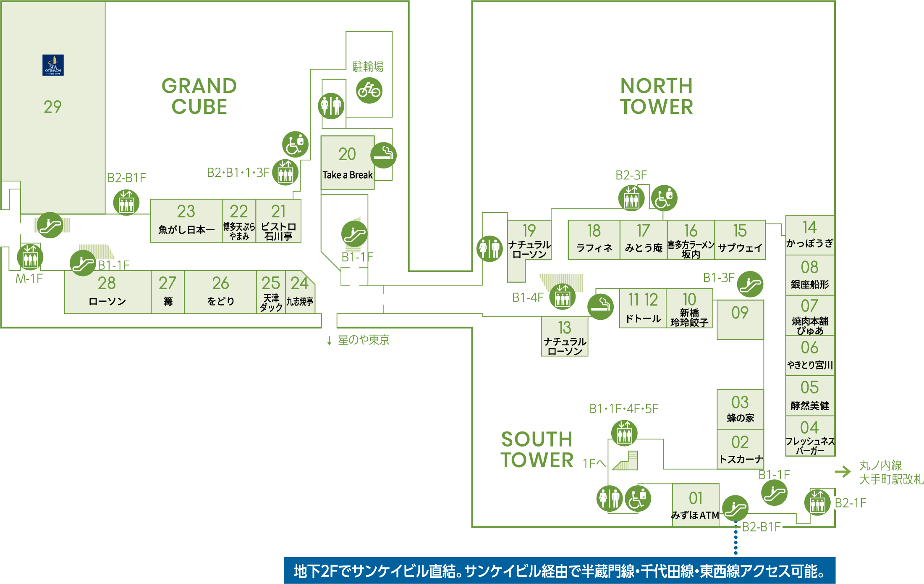Click the NORTH TOWER building label

click(657, 96)
